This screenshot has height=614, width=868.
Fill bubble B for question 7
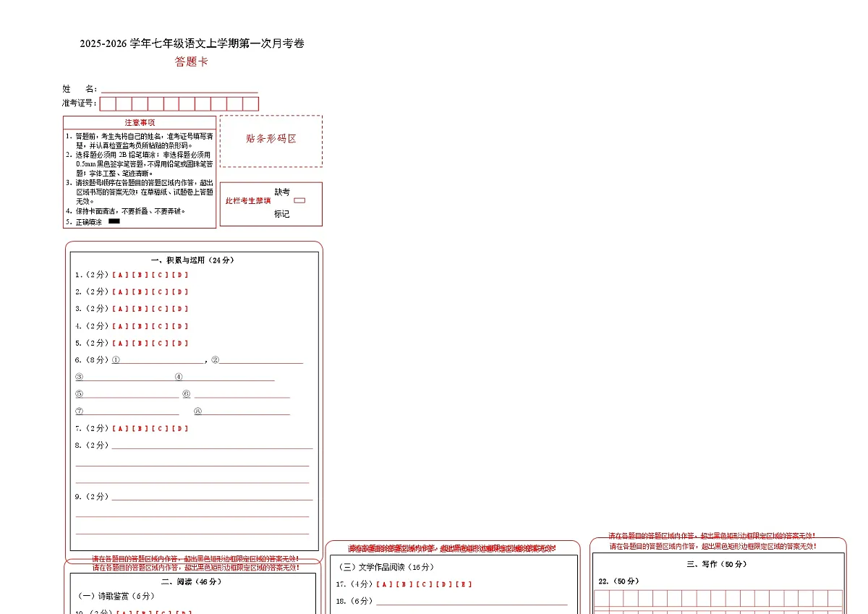click(x=140, y=428)
